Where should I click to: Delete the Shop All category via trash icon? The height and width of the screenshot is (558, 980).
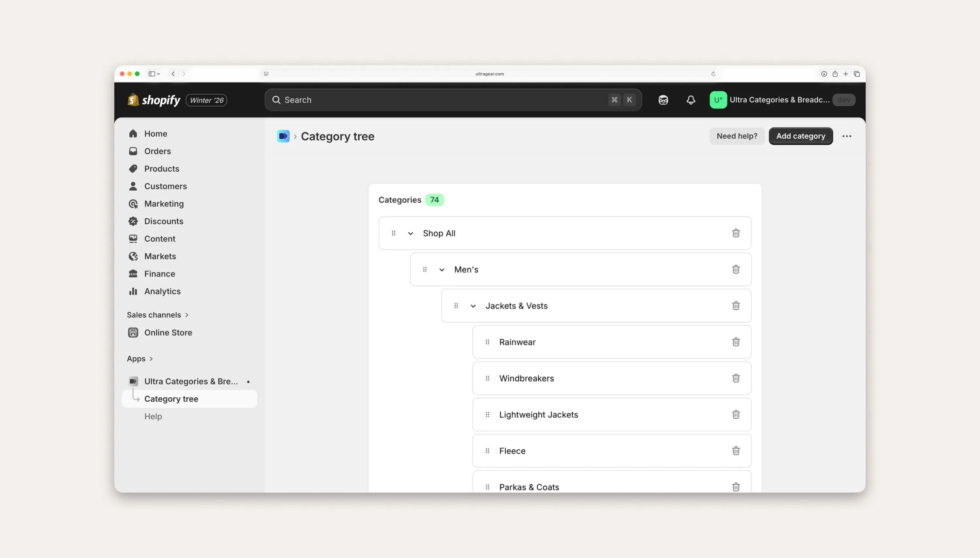click(735, 233)
